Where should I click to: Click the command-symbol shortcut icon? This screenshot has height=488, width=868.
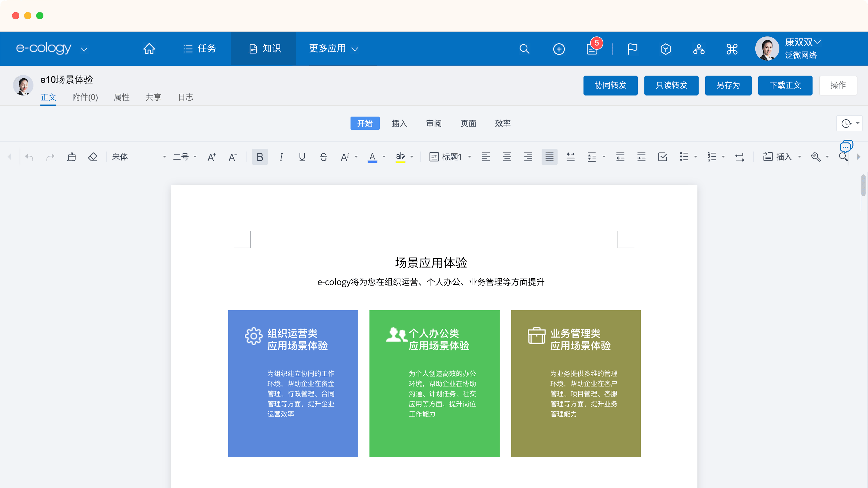(732, 49)
